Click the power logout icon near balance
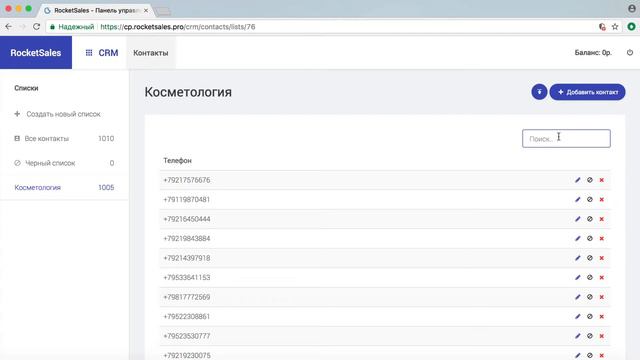Viewport: 640px width, 360px height. (630, 53)
